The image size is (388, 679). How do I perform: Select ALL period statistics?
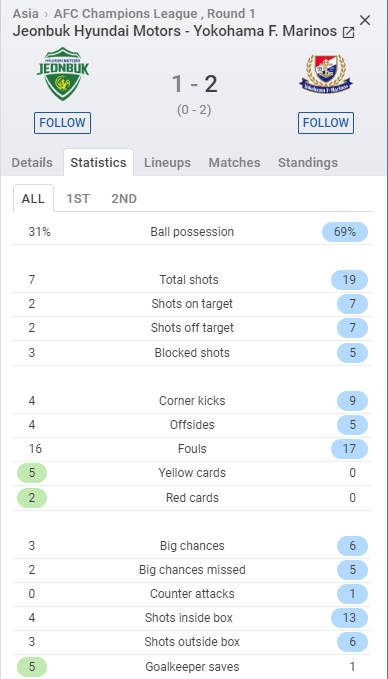[x=33, y=199]
